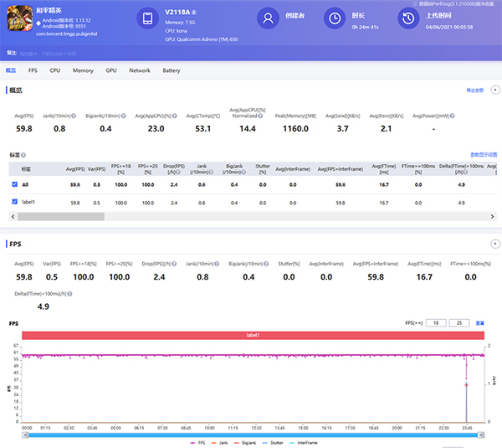Toggle the All row checkbox
Image resolution: width=502 pixels, height=448 pixels.
point(14,183)
